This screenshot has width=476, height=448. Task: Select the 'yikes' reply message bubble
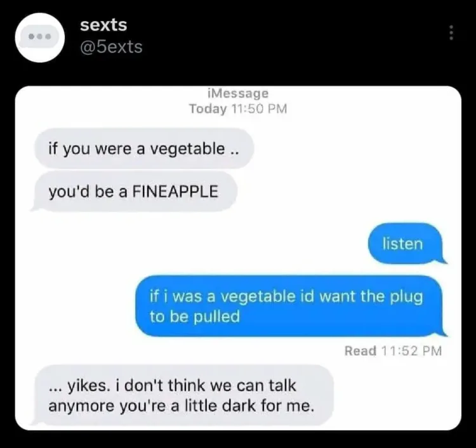coord(182,395)
